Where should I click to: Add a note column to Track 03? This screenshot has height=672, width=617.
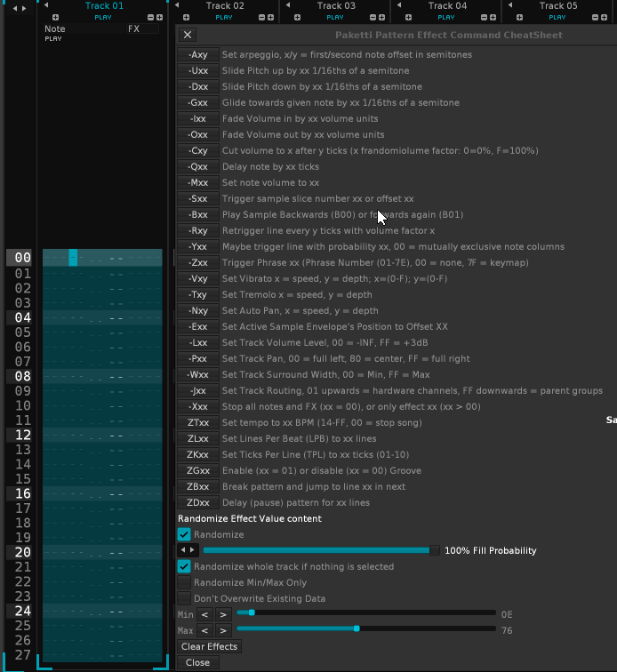(x=297, y=18)
